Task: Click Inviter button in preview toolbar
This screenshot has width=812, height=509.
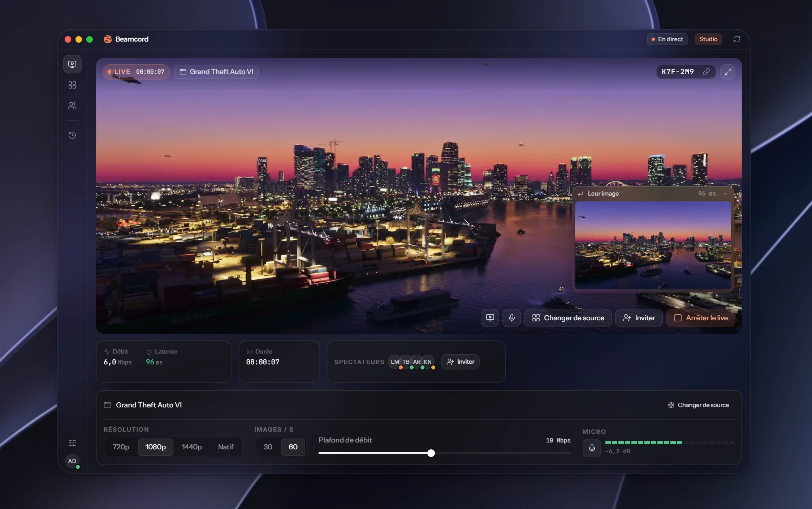Action: tap(639, 318)
